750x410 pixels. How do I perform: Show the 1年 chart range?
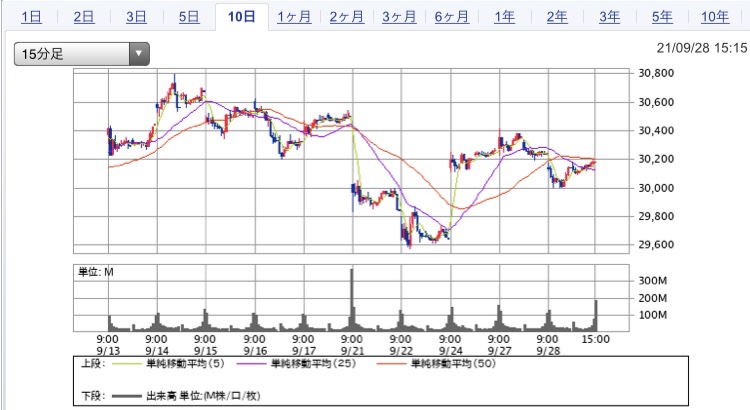click(505, 17)
